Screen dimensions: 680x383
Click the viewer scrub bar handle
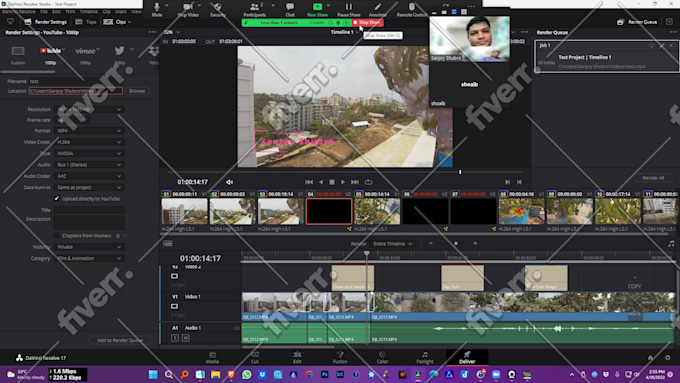click(460, 172)
